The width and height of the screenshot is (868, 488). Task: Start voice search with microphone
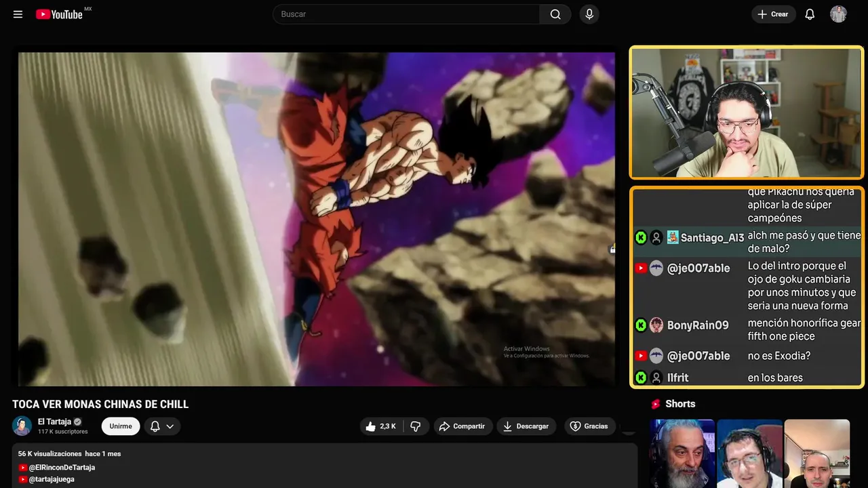(x=589, y=14)
